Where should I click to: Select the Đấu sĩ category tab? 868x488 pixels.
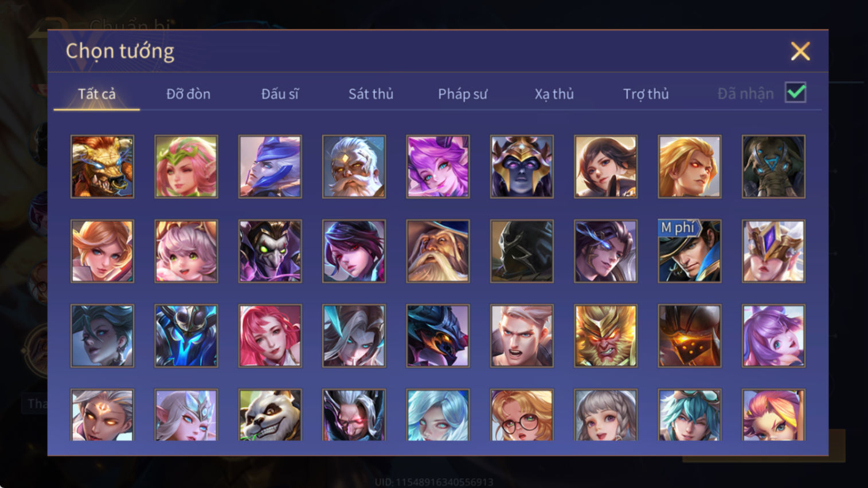point(280,94)
